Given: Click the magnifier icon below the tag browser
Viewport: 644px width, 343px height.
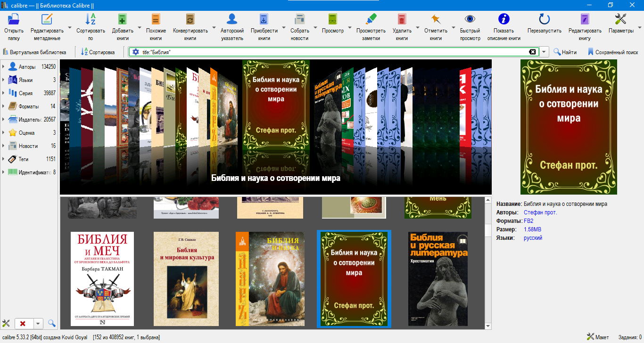Looking at the screenshot, I should (51, 323).
